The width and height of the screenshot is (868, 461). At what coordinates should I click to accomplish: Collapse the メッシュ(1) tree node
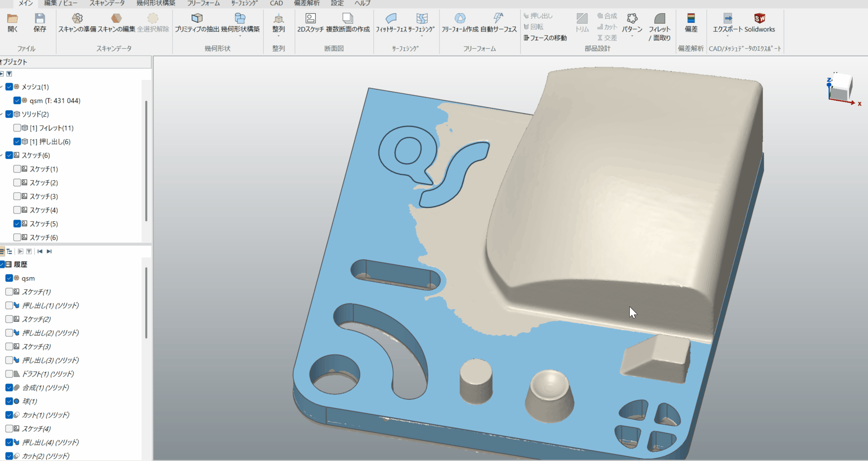pyautogui.click(x=2, y=87)
